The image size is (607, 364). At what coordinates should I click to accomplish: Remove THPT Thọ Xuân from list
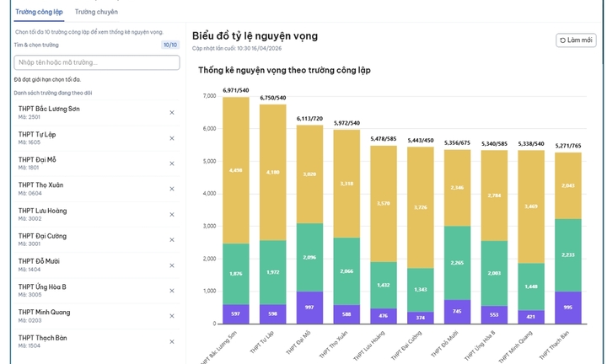point(172,189)
